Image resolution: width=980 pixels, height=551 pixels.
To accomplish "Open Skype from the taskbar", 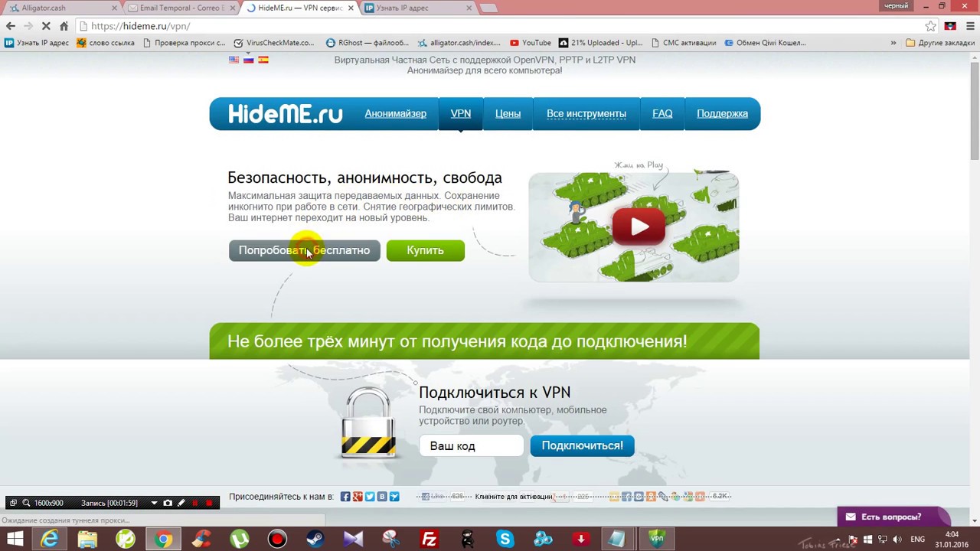I will pyautogui.click(x=505, y=539).
